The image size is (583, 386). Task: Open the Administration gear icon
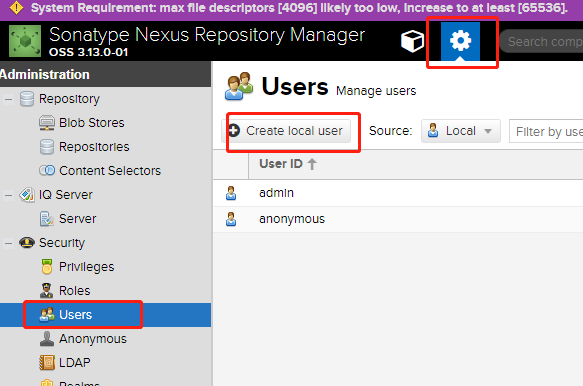click(460, 41)
